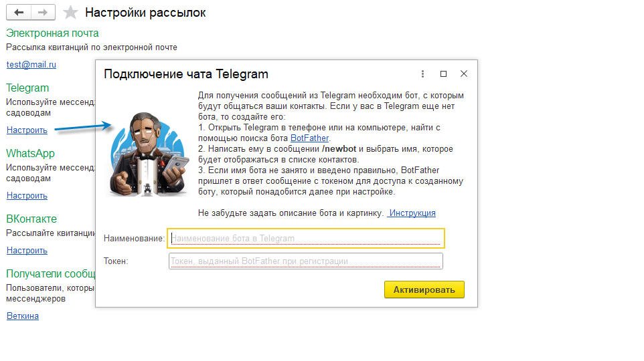Image resolution: width=644 pixels, height=361 pixels.
Task: Open the Веткина recipient link
Action: (x=23, y=316)
